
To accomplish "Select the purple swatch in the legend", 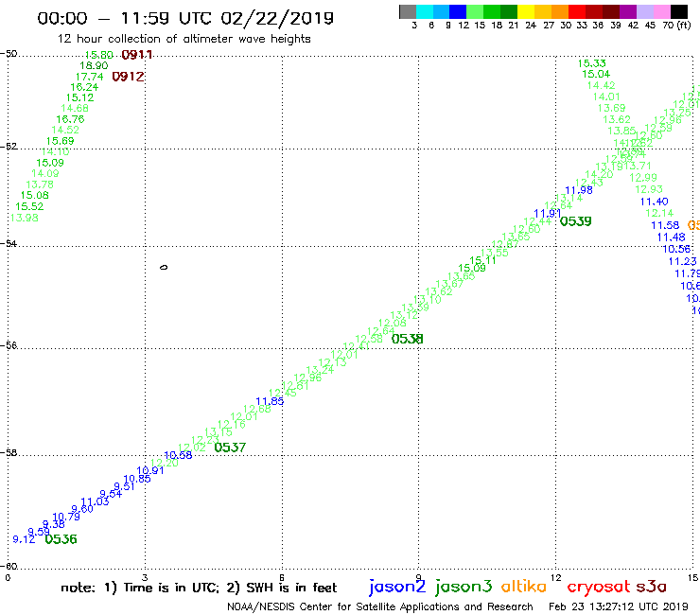I will 627,11.
